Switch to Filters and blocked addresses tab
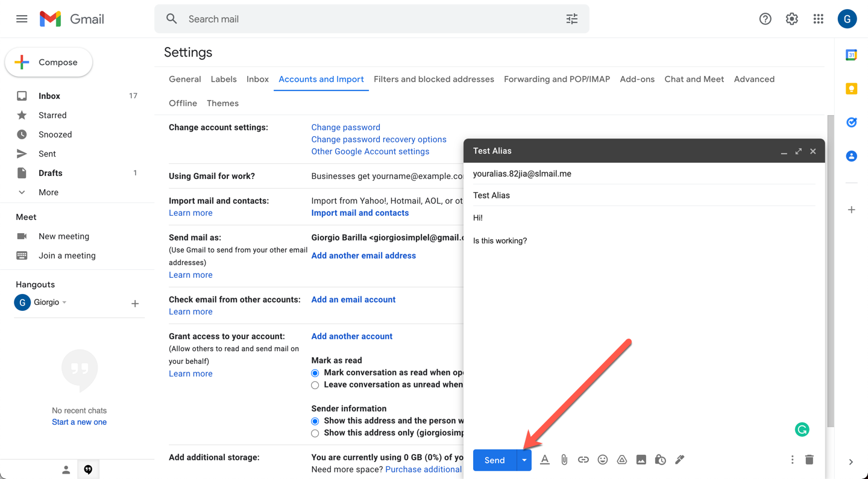868x479 pixels. click(x=433, y=80)
